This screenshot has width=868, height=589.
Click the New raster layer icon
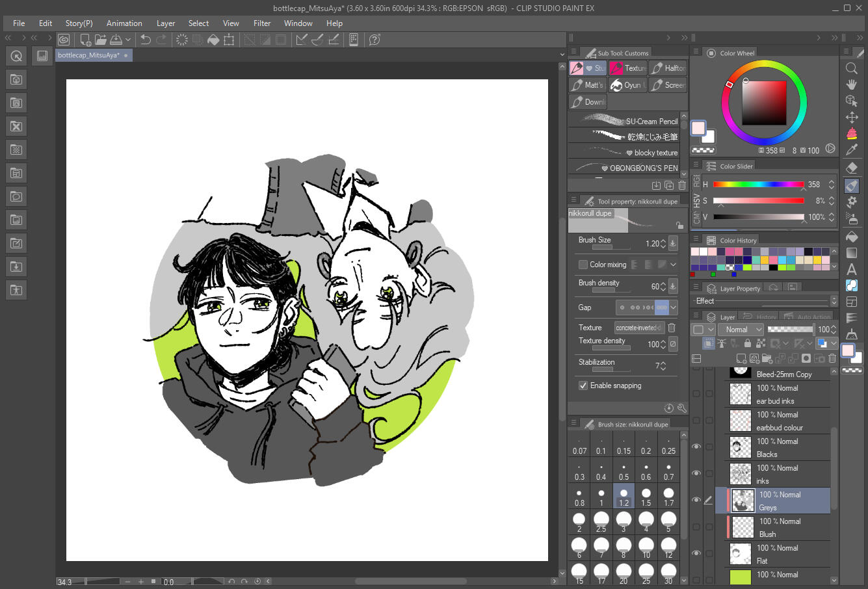(741, 358)
